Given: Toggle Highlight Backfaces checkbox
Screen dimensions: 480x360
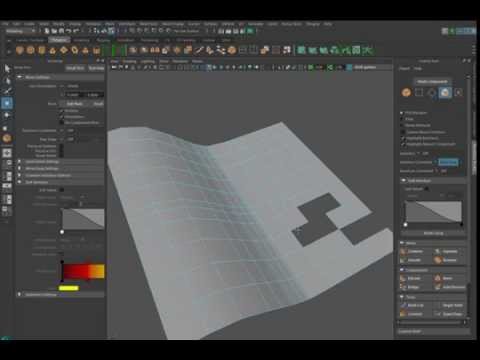Looking at the screenshot, I should tap(403, 138).
